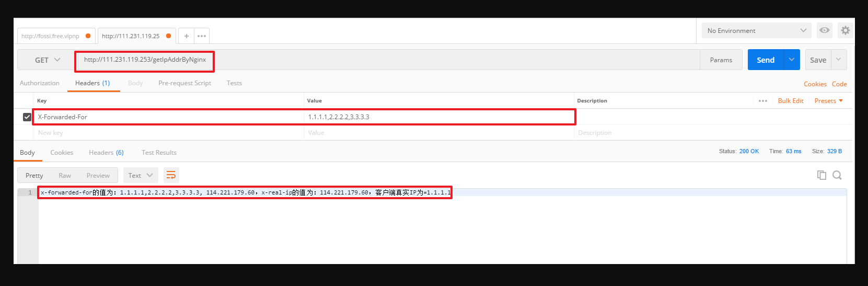Click the response line 1 text
The image size is (868, 286).
coord(245,192)
